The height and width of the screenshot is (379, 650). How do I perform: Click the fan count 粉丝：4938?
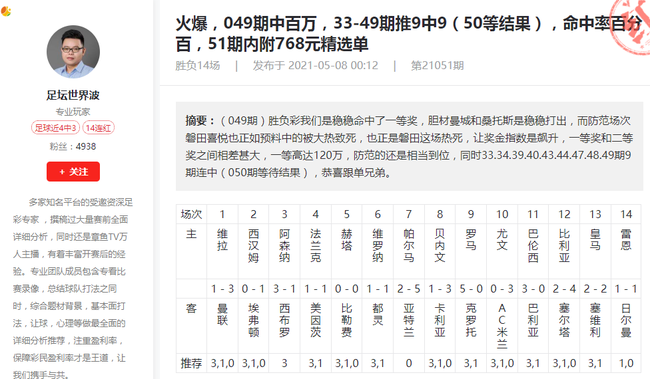(73, 146)
